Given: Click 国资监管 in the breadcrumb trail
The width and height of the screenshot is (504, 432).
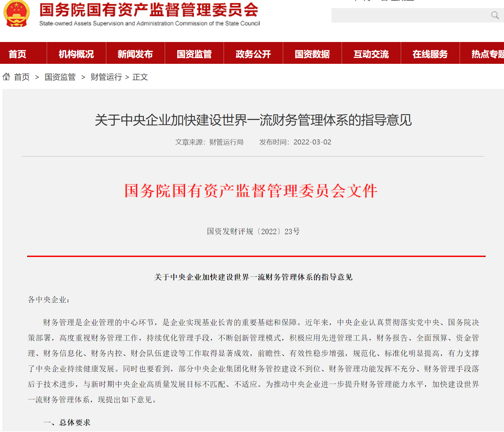Looking at the screenshot, I should (x=60, y=77).
